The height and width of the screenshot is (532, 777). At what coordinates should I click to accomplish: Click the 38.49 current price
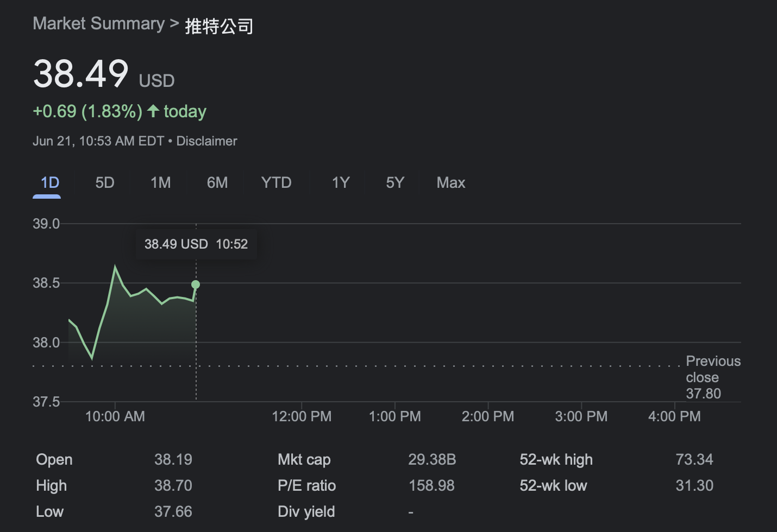pos(80,74)
